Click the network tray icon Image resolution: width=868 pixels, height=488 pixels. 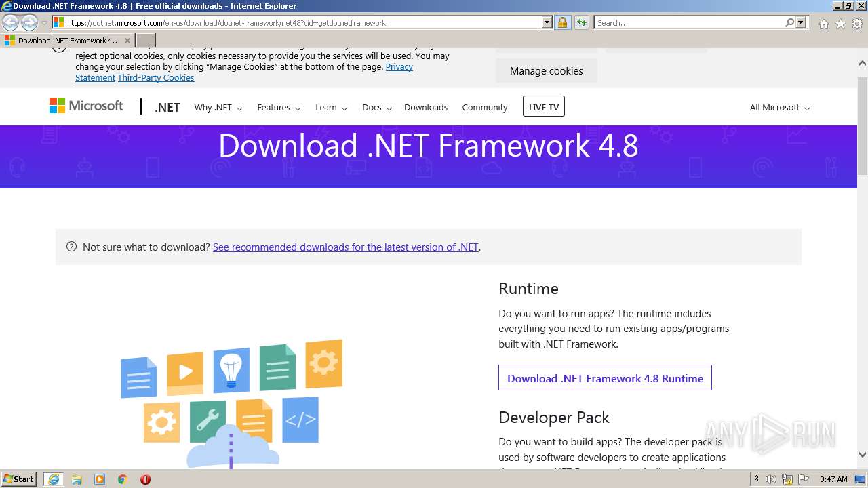(x=787, y=479)
